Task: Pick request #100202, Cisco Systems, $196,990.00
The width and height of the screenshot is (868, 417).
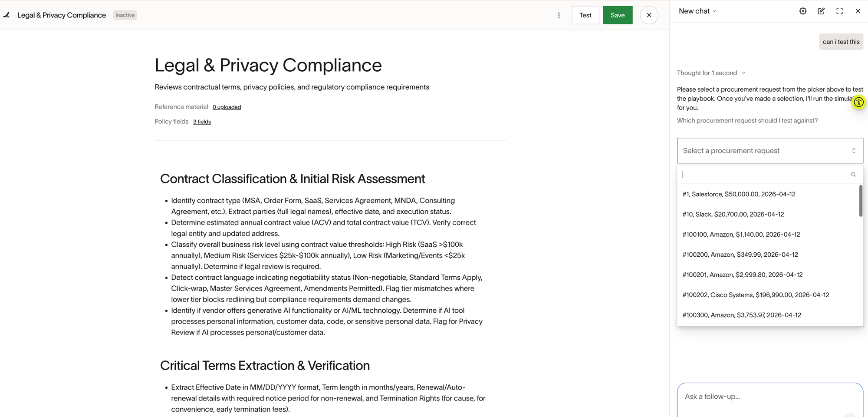Action: [x=768, y=295]
